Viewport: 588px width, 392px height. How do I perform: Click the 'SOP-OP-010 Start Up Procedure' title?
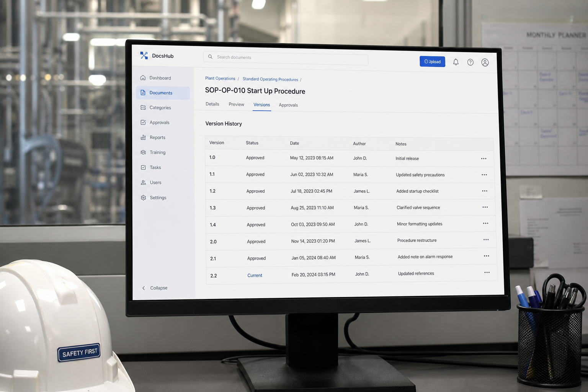coord(255,91)
